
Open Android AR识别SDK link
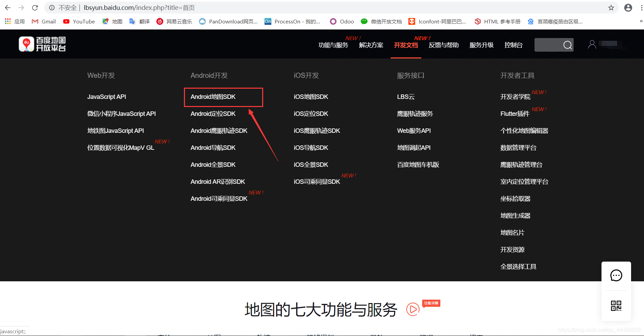tap(218, 182)
